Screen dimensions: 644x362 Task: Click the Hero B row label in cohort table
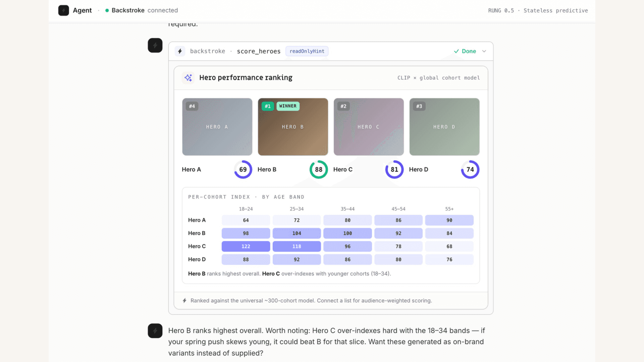197,233
